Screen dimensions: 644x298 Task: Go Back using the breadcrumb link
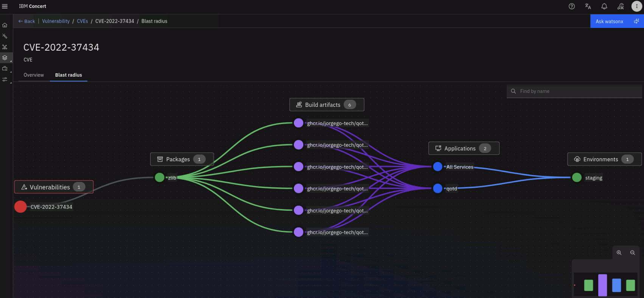[x=26, y=21]
